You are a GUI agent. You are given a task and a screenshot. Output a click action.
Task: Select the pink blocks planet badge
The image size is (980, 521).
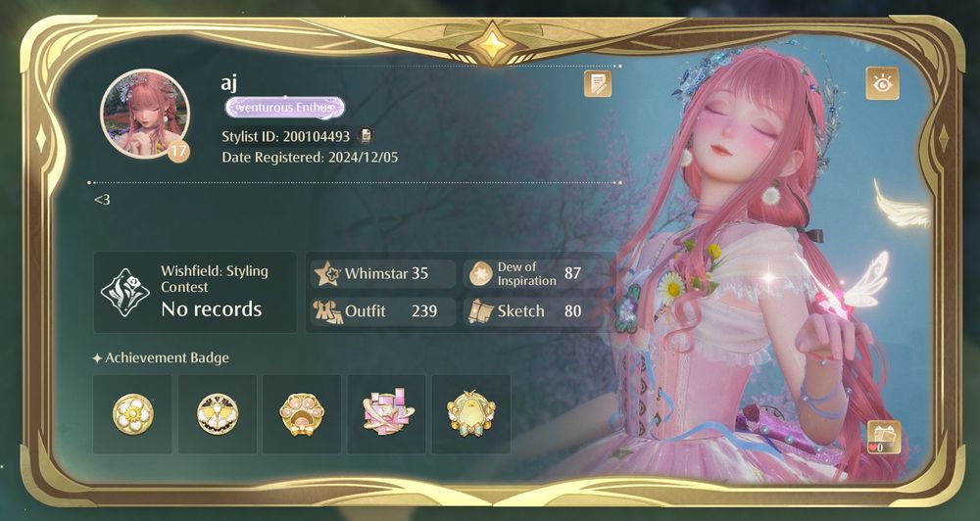point(386,414)
